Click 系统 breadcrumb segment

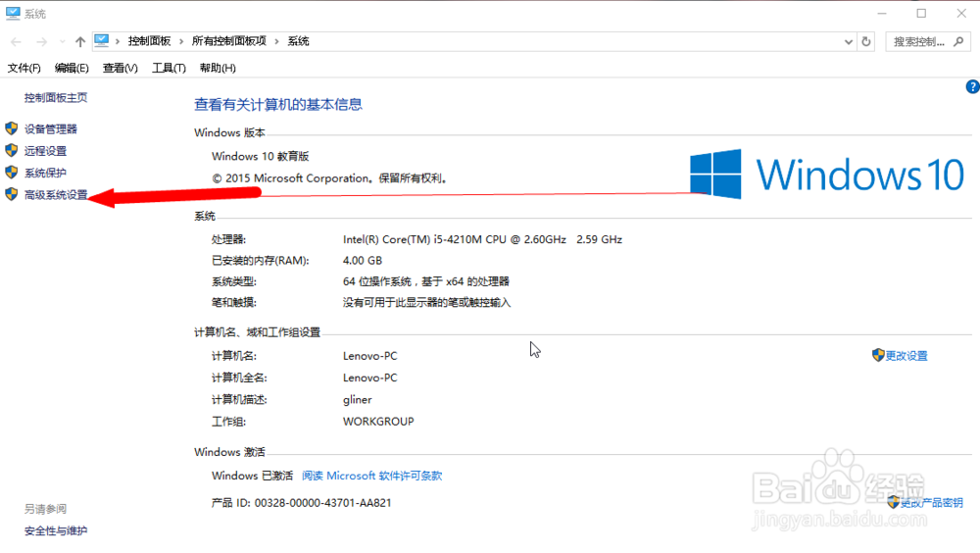point(298,41)
